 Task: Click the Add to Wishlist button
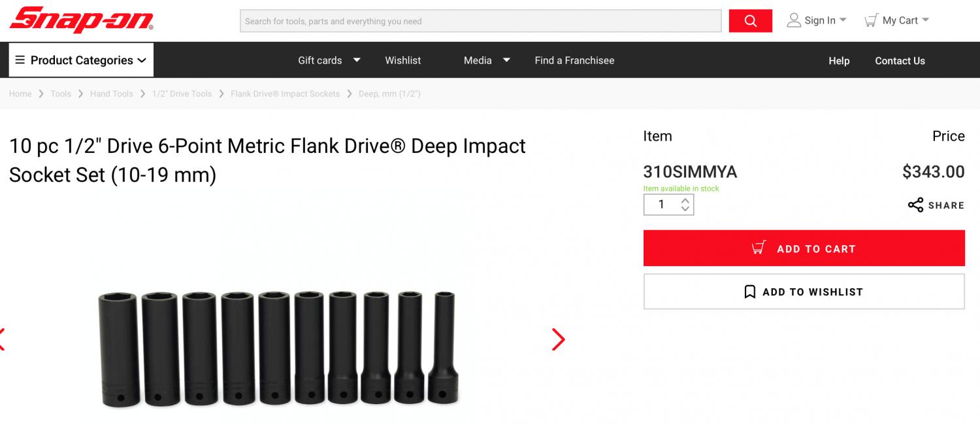click(804, 292)
